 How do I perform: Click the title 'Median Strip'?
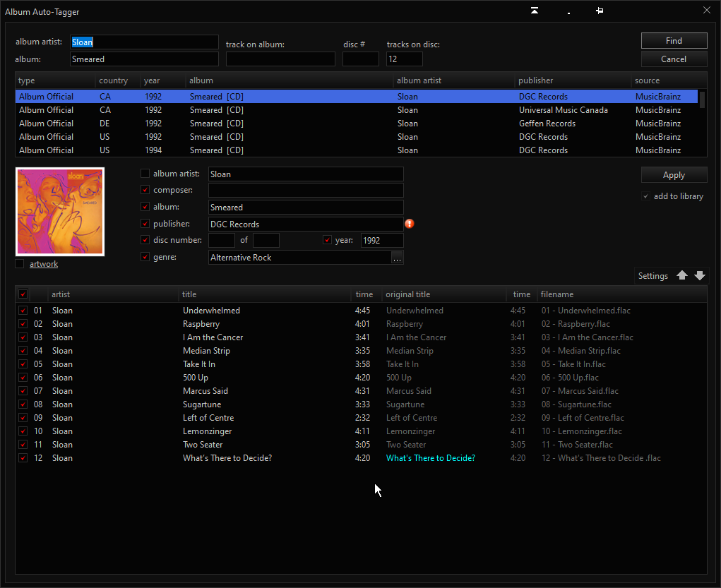pyautogui.click(x=206, y=350)
